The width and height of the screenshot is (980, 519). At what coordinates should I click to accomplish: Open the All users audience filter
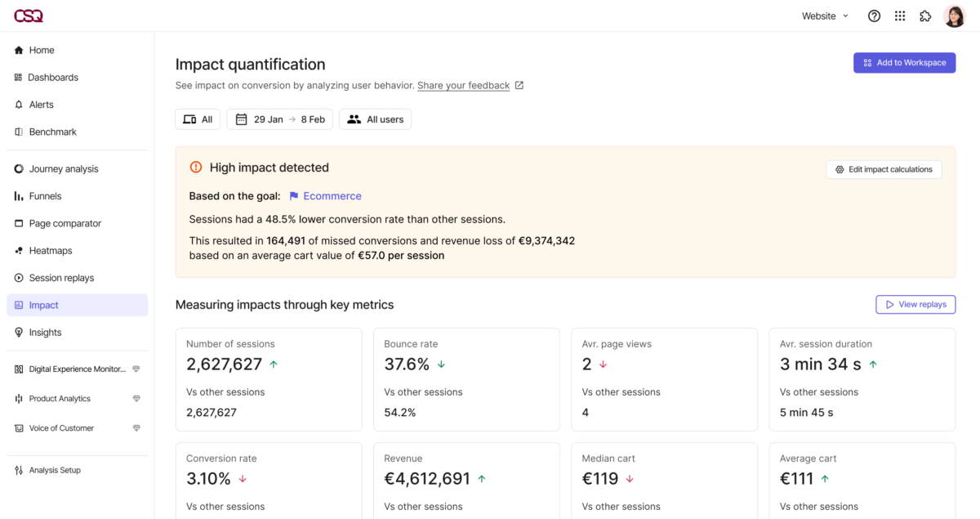point(375,119)
